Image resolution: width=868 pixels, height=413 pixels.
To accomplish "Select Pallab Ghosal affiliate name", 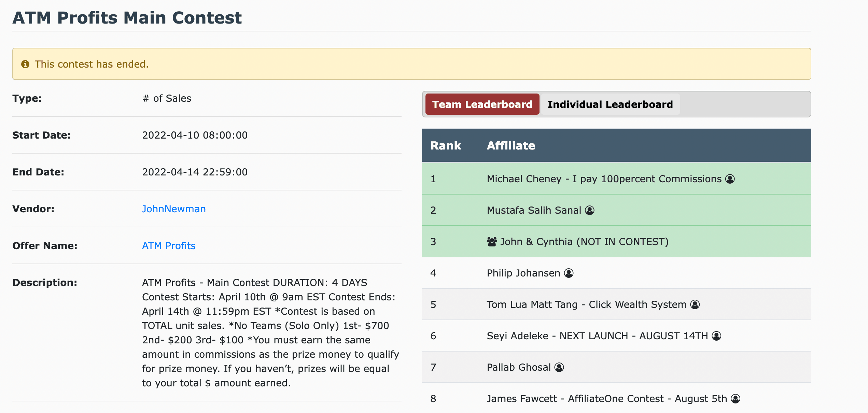I will [519, 367].
